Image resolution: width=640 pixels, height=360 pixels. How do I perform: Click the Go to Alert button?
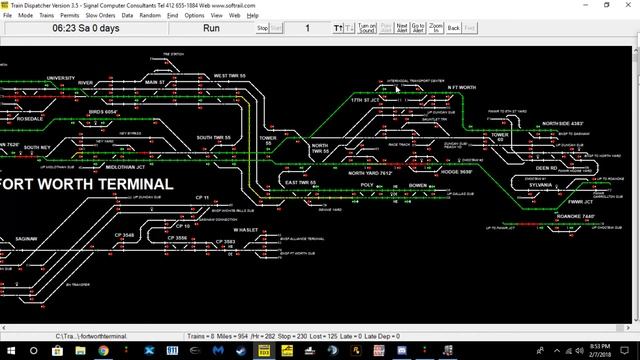[x=418, y=28]
